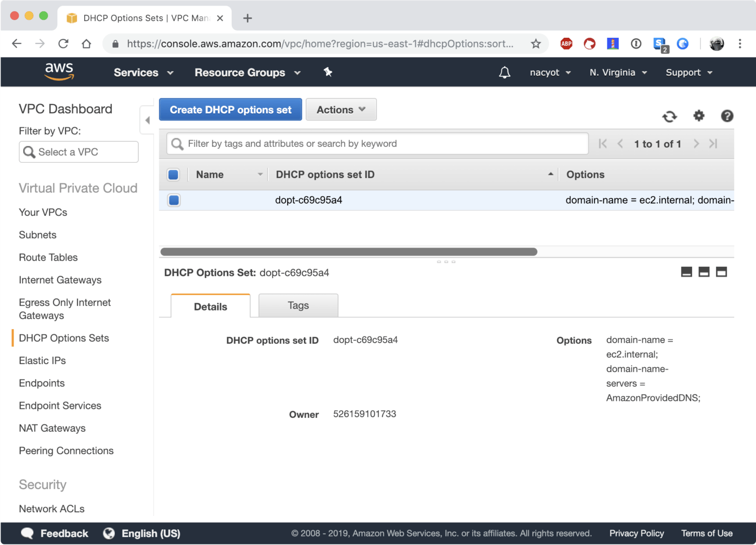Open Egress Only Internet Gateways

(65, 309)
